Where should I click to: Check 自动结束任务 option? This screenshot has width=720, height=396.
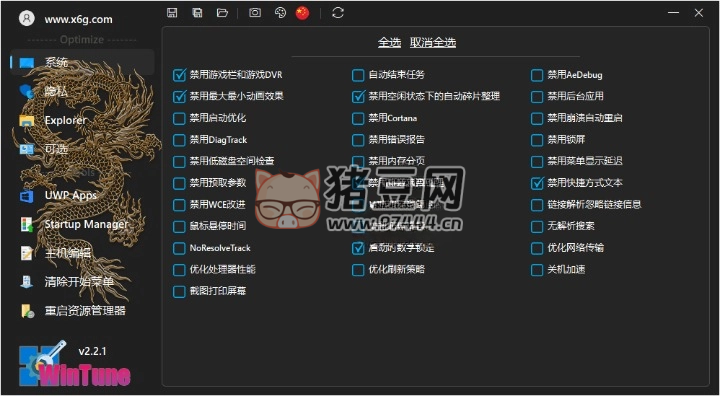point(358,75)
